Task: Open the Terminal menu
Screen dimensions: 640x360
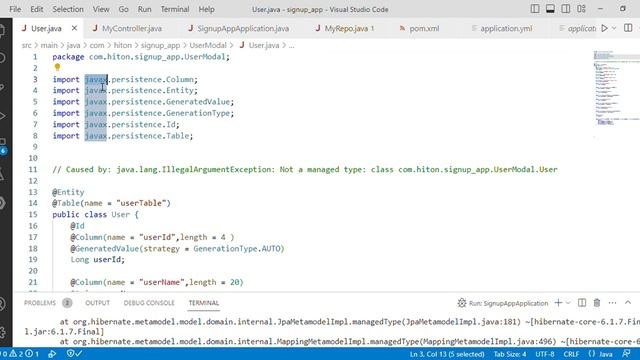Action: (x=175, y=9)
